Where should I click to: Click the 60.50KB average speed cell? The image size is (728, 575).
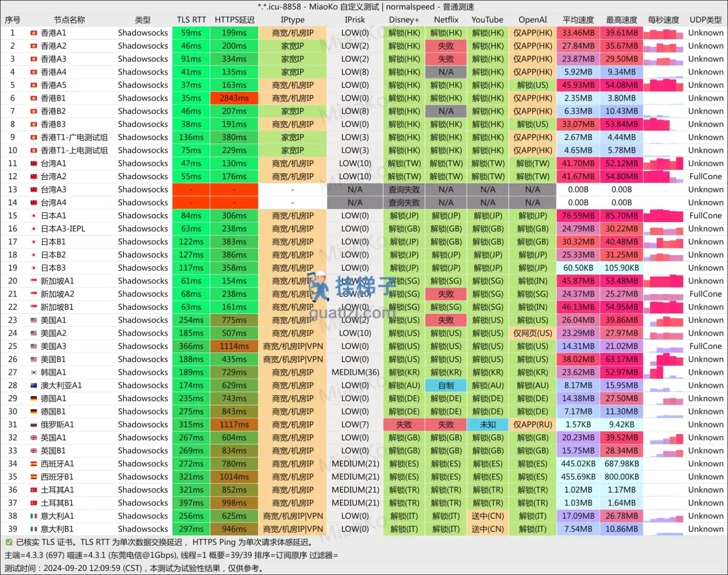point(578,268)
